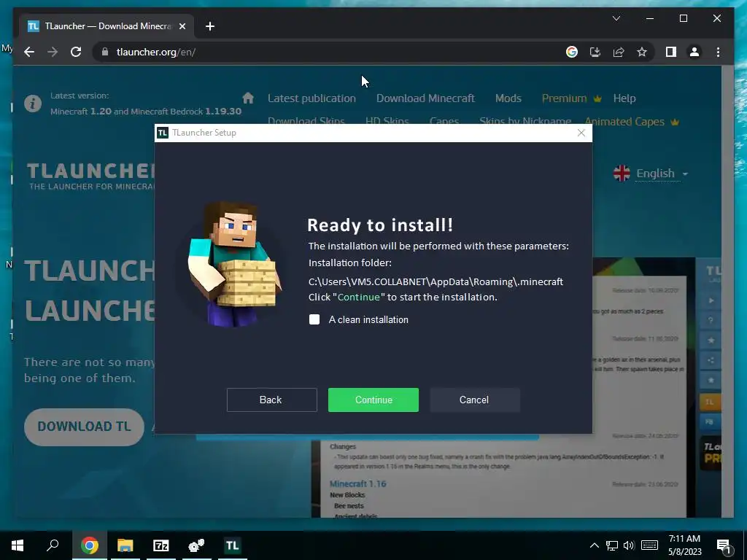This screenshot has width=747, height=560.
Task: Open Windows taskbar search
Action: pos(53,545)
